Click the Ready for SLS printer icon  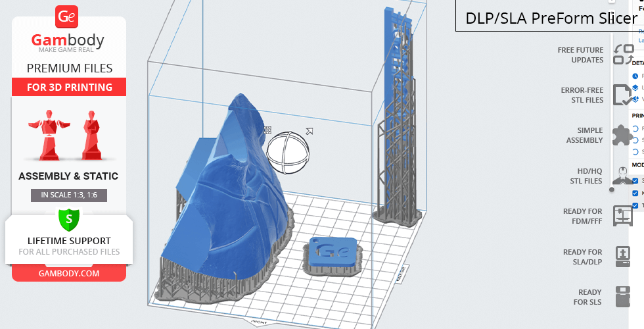(622, 297)
